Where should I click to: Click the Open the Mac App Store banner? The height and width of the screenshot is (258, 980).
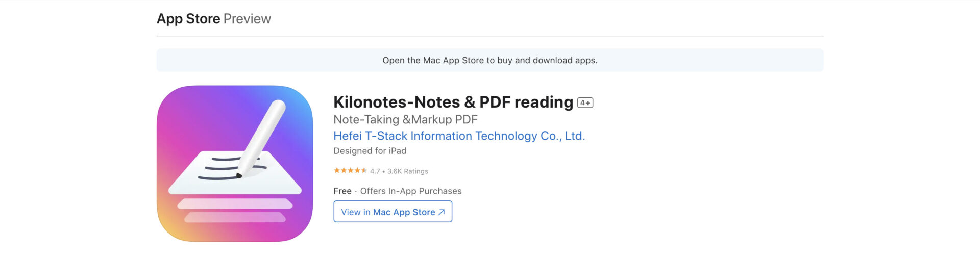[489, 60]
